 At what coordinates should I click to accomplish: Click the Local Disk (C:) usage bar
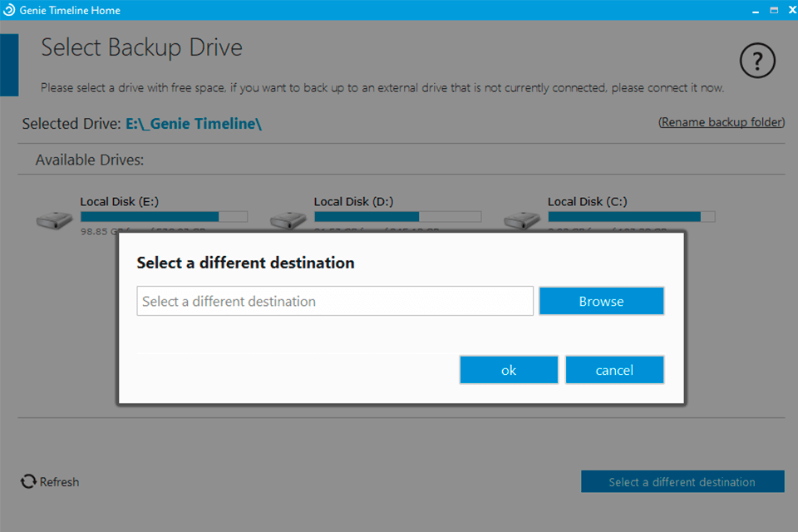click(x=631, y=217)
